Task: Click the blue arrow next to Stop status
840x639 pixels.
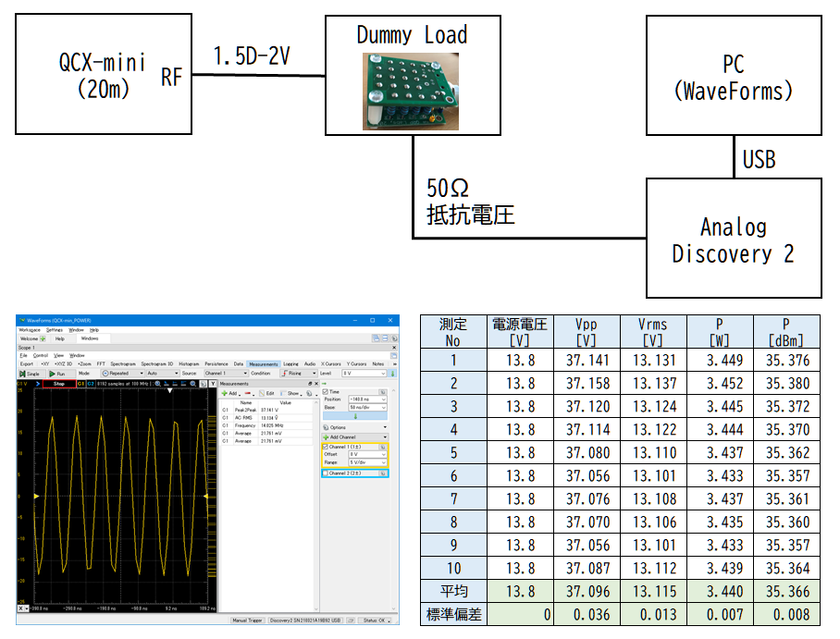Action: coord(38,384)
